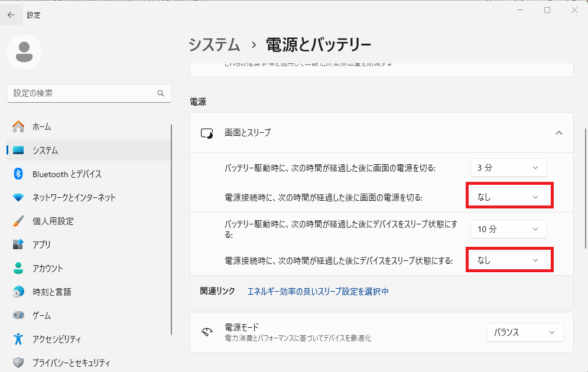The image size is (588, 372).
Task: Click システム in the breadcrumb
Action: click(x=215, y=44)
